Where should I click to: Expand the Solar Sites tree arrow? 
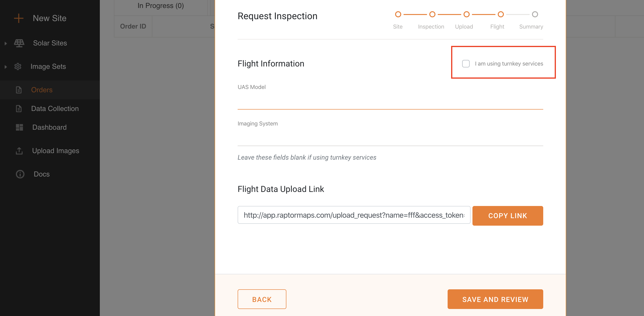coord(5,43)
